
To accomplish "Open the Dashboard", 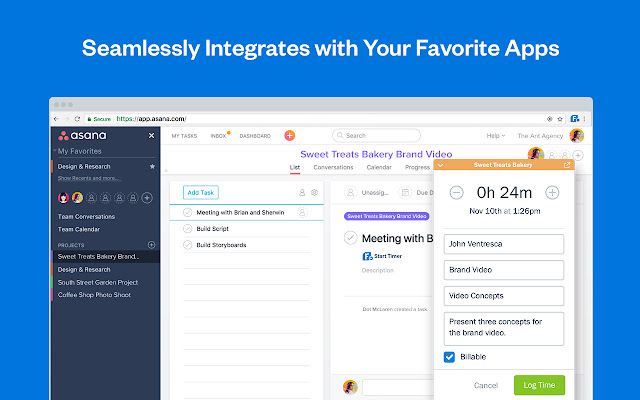I will click(255, 136).
